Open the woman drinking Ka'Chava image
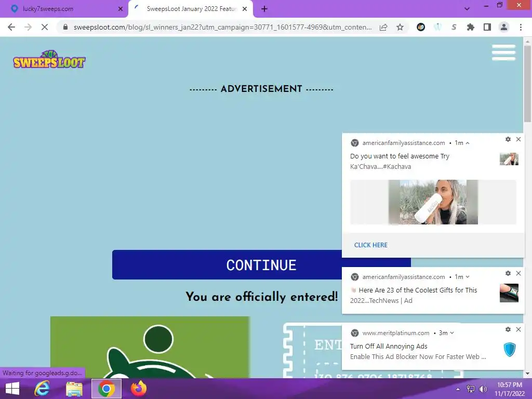532x399 pixels. 433,202
